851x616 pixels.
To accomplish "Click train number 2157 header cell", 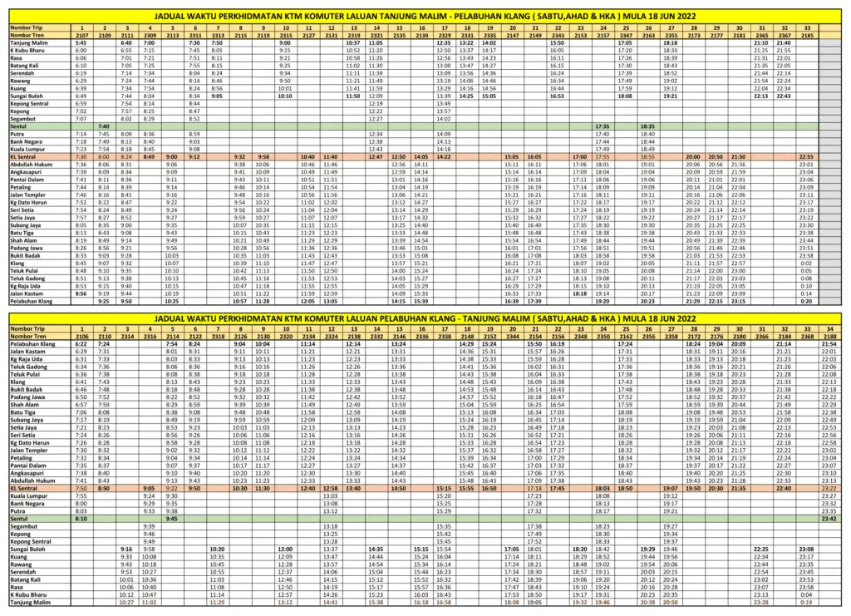I will [x=603, y=35].
